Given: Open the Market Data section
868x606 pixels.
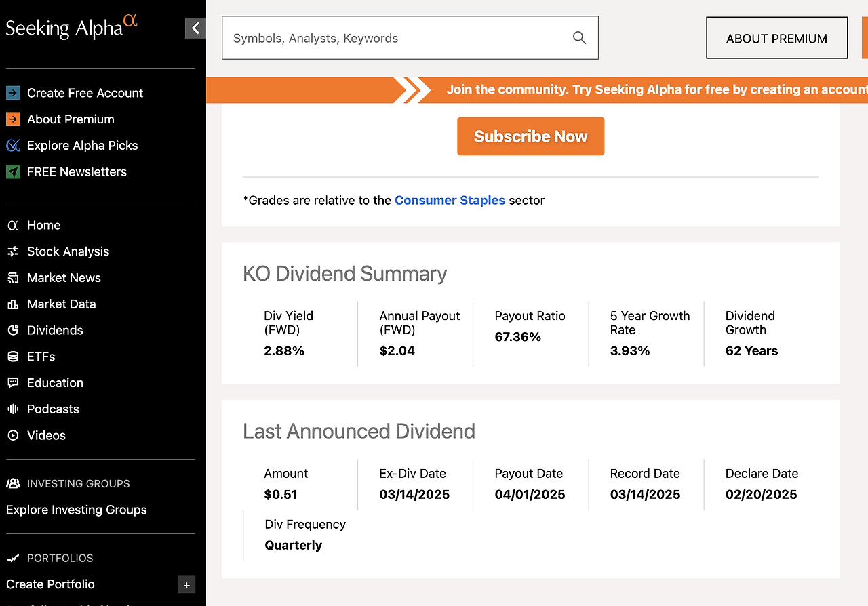Looking at the screenshot, I should tap(61, 304).
